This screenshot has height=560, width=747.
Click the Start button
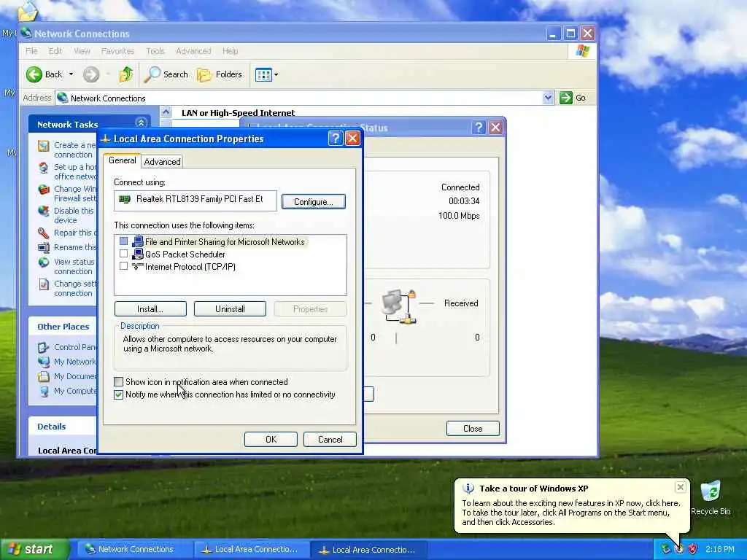tap(34, 550)
